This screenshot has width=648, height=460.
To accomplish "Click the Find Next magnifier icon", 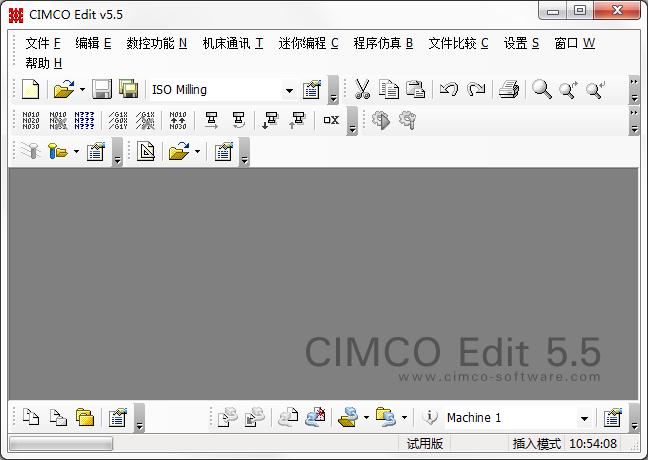I will [x=569, y=90].
